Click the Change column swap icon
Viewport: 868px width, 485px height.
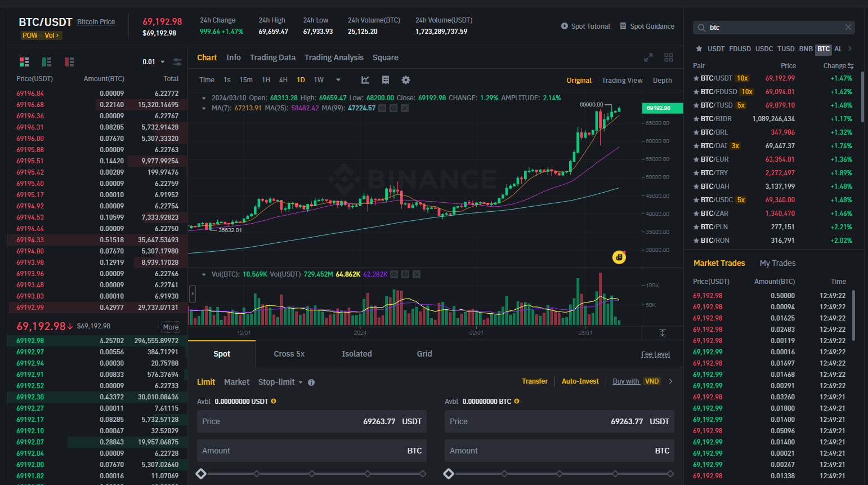coord(850,66)
